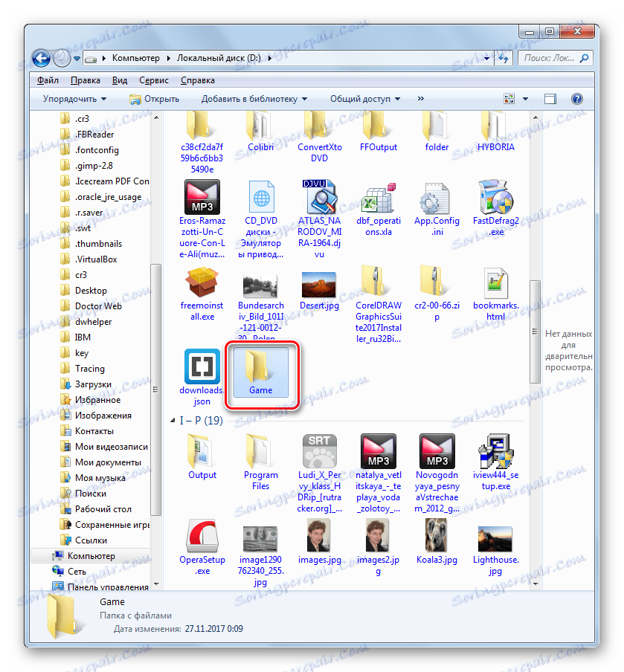Open the help question mark icon
Viewport: 624px width, 672px height.
(x=577, y=99)
